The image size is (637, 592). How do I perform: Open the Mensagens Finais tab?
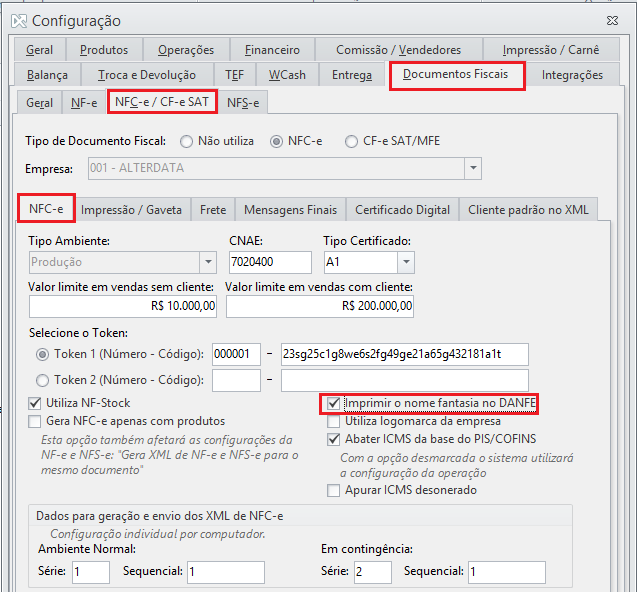pos(290,210)
